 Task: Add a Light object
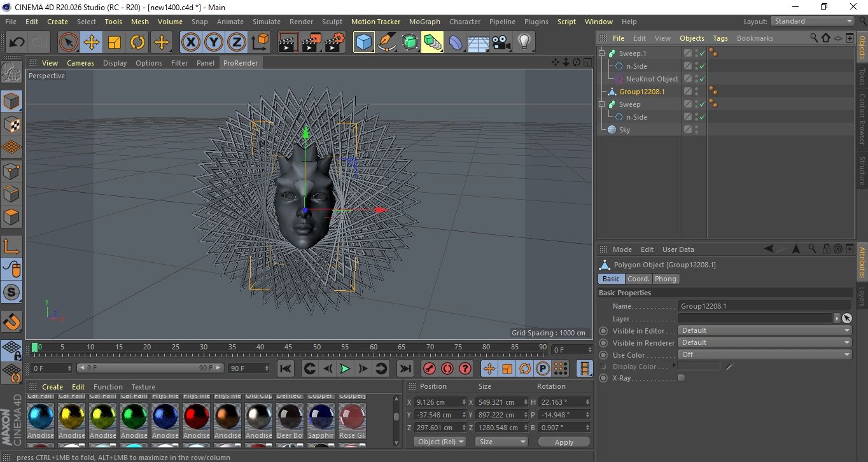coord(524,43)
